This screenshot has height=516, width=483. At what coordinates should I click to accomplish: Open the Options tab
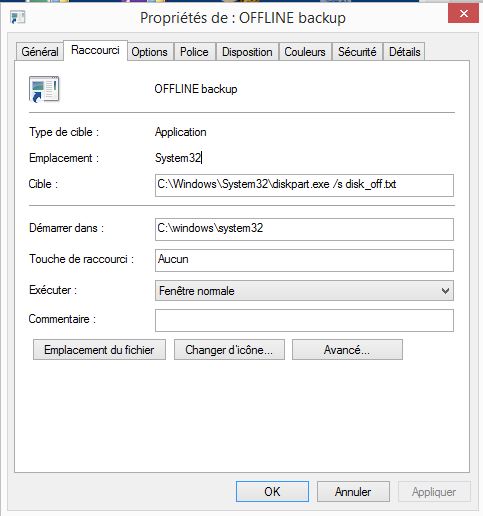tap(149, 52)
